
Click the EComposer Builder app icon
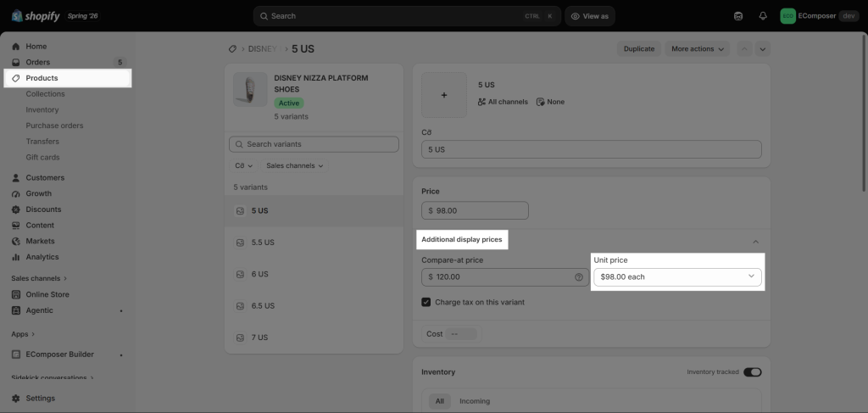tap(16, 354)
